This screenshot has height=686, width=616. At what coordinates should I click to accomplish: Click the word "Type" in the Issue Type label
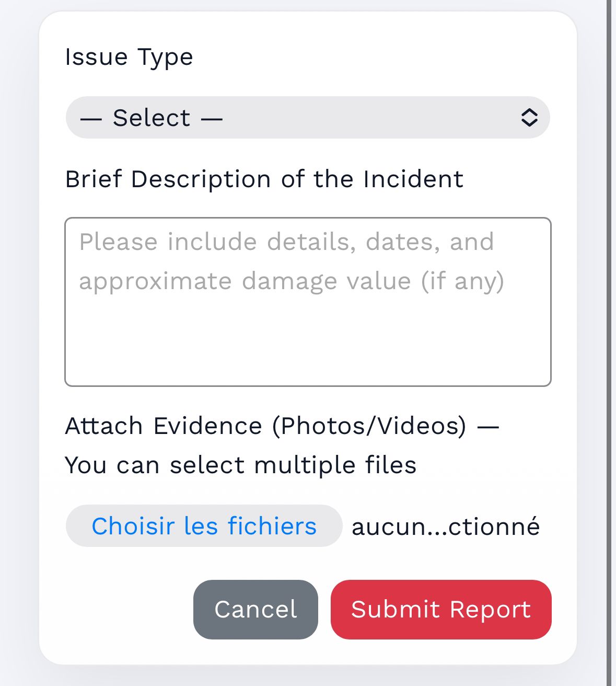[165, 57]
